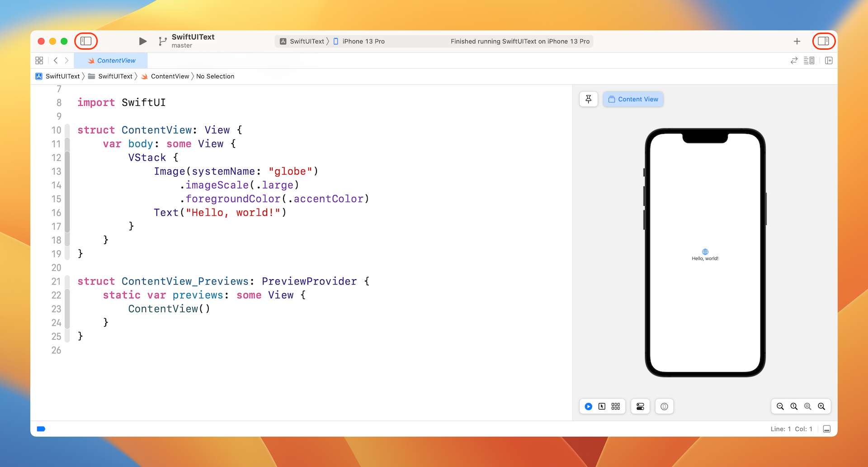The height and width of the screenshot is (467, 868).
Task: Open the SwiftUIText scheme selector
Action: [x=304, y=41]
